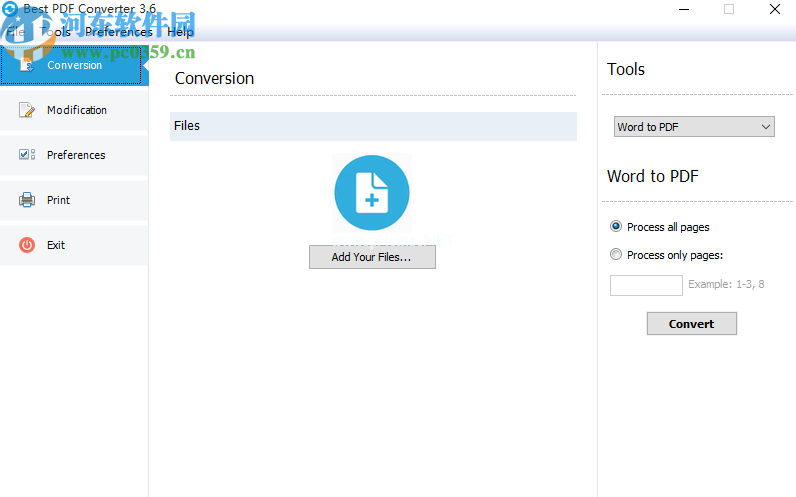Click the Print printer icon
The height and width of the screenshot is (497, 796).
point(27,200)
